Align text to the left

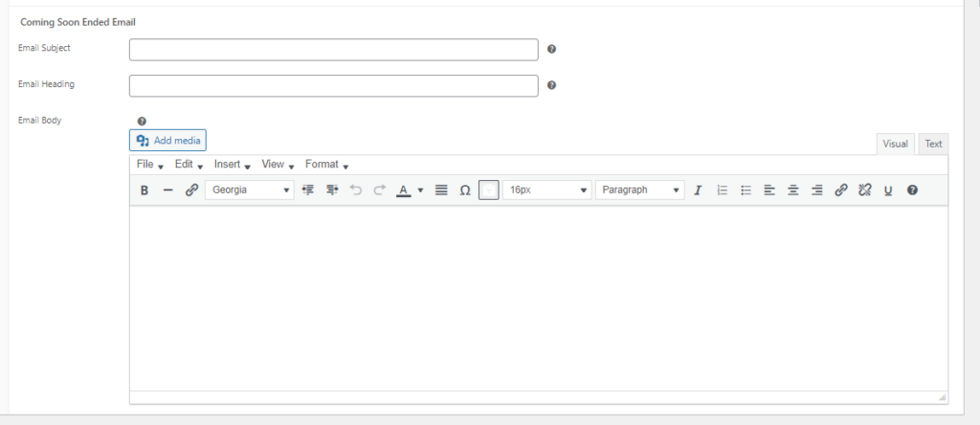coord(769,190)
